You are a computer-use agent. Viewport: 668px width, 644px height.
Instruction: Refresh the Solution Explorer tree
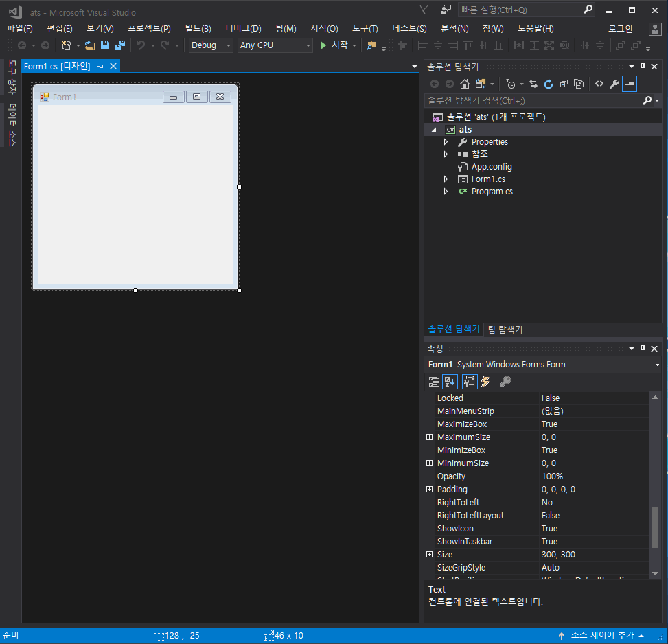[x=549, y=84]
